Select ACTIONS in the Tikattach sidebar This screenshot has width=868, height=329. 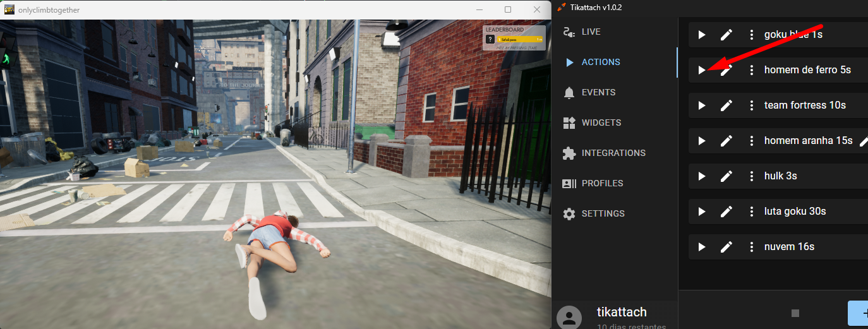[x=614, y=62]
